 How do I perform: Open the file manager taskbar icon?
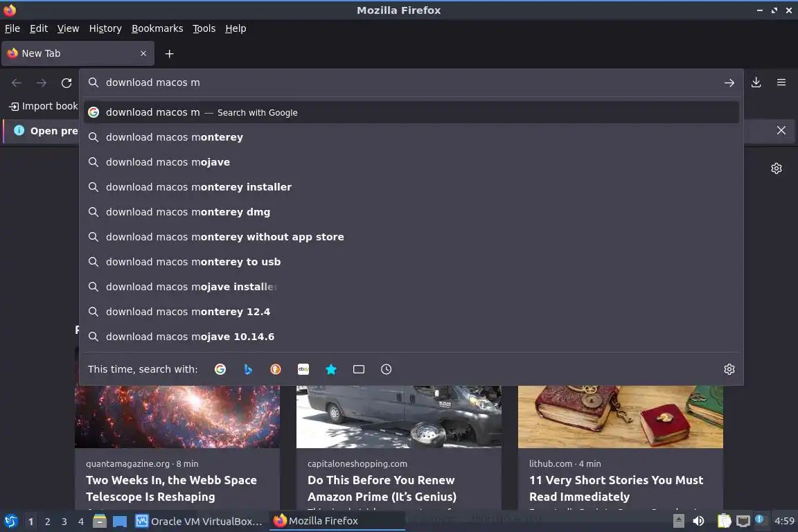click(x=100, y=521)
